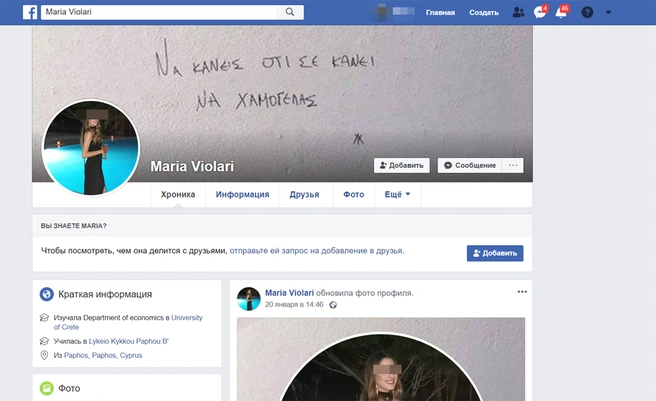Open the Lykeio Kykkou Paphou B' link

(128, 341)
